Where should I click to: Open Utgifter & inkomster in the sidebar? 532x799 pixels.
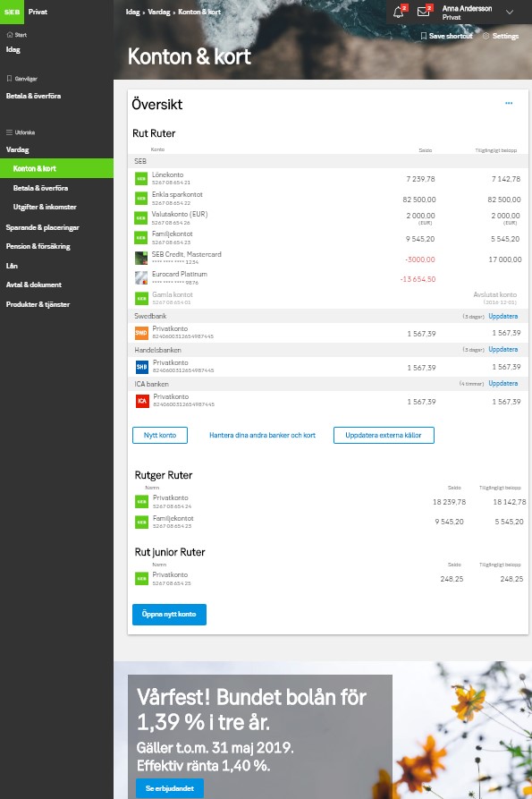click(x=45, y=207)
